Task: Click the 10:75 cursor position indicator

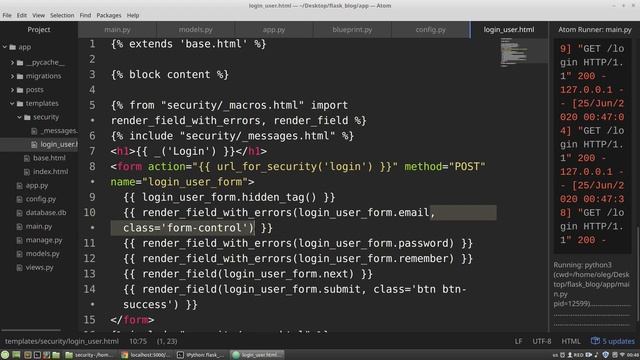Action: pos(138,341)
